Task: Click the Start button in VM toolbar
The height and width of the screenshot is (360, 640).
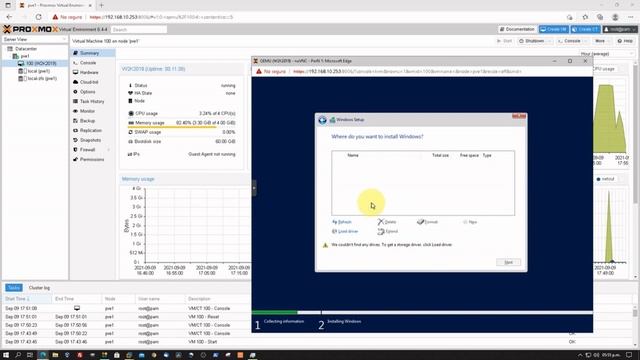Action: pyautogui.click(x=504, y=41)
